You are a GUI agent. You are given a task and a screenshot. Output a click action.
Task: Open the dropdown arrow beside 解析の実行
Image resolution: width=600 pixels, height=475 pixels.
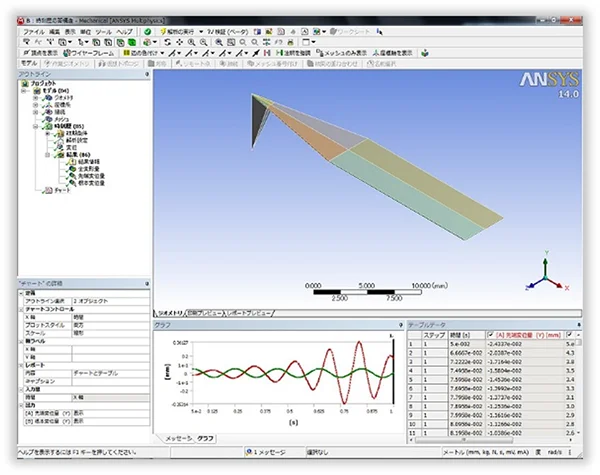click(201, 32)
